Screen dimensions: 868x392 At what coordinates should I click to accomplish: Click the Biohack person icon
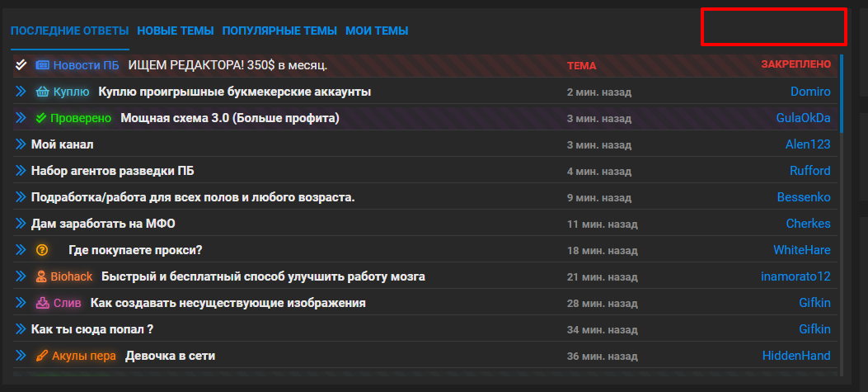[x=41, y=276]
